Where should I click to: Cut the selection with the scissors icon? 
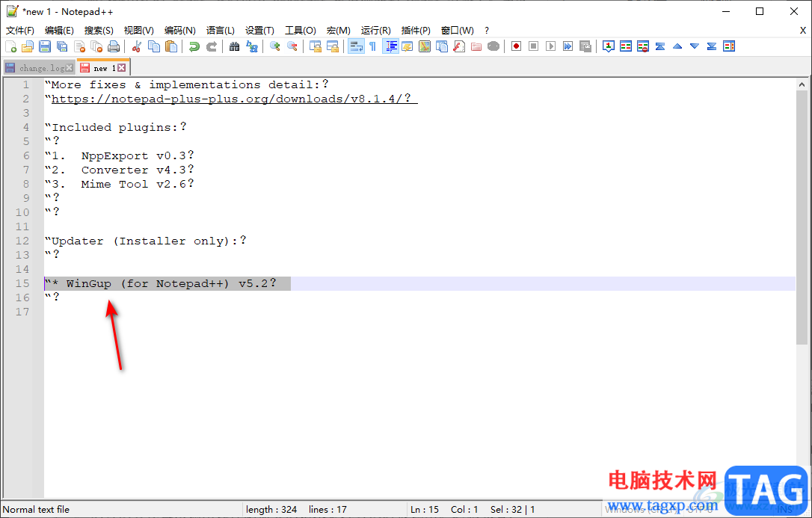(x=137, y=46)
